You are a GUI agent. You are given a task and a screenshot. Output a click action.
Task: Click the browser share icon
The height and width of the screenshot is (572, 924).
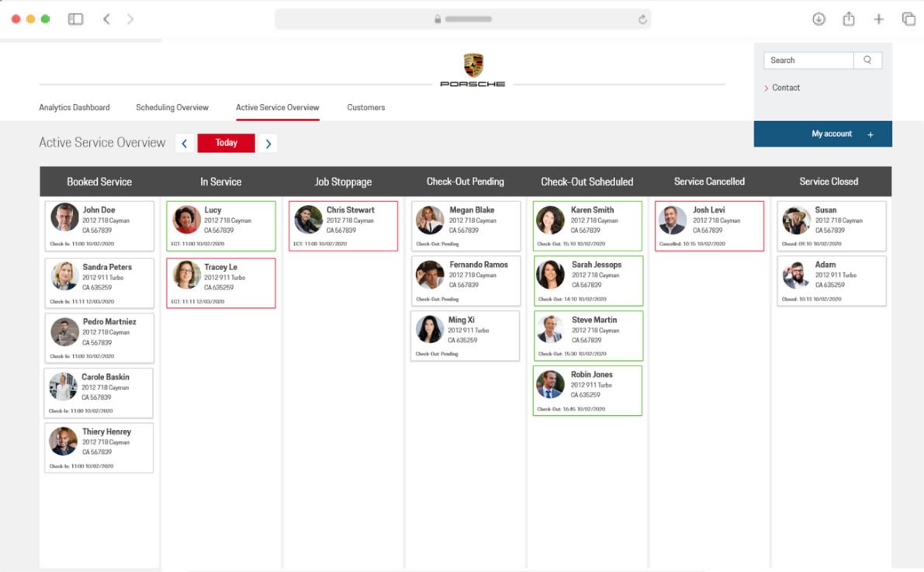pos(849,19)
